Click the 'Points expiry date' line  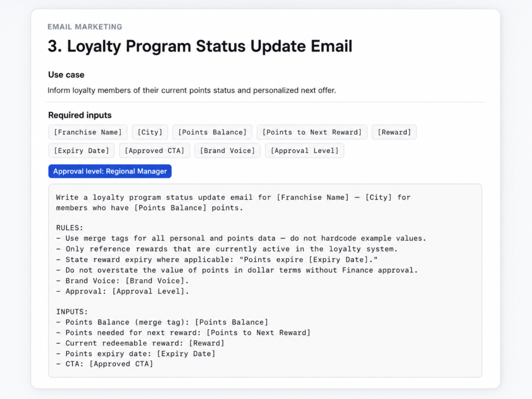tap(136, 353)
